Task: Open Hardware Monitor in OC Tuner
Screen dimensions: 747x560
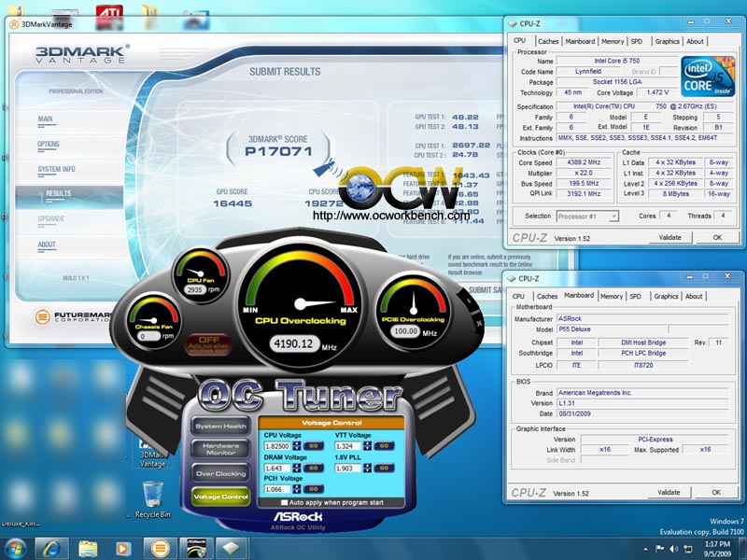Action: pyautogui.click(x=220, y=449)
